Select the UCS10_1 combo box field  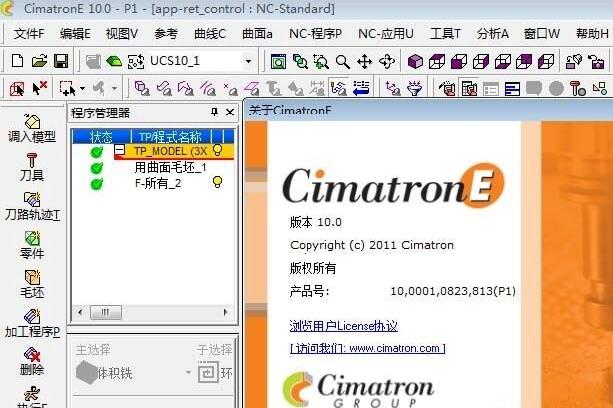coord(201,61)
